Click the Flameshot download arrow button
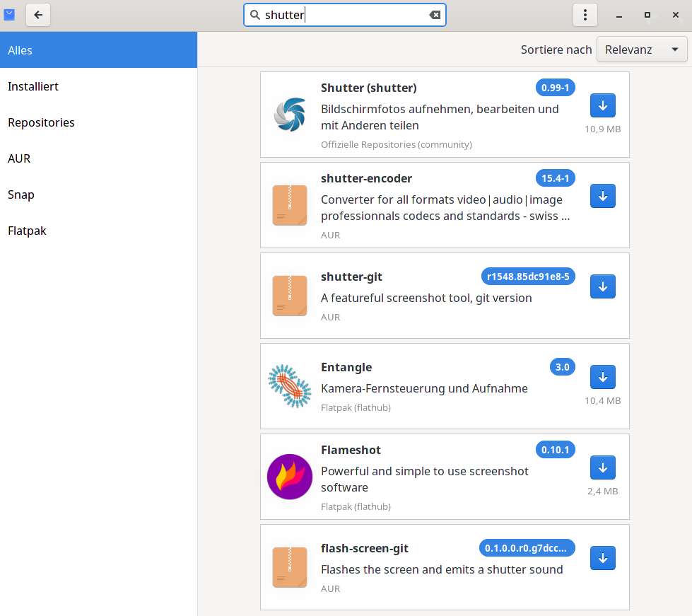692x616 pixels. tap(602, 467)
